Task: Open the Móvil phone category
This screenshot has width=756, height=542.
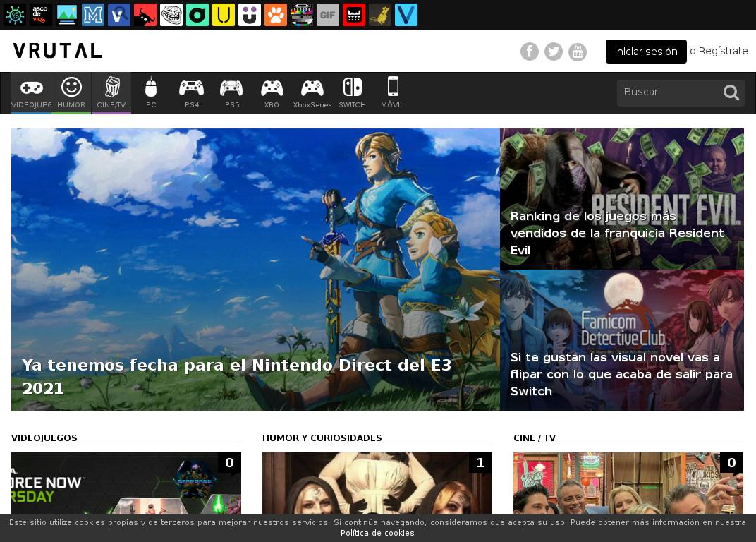Action: [x=393, y=92]
